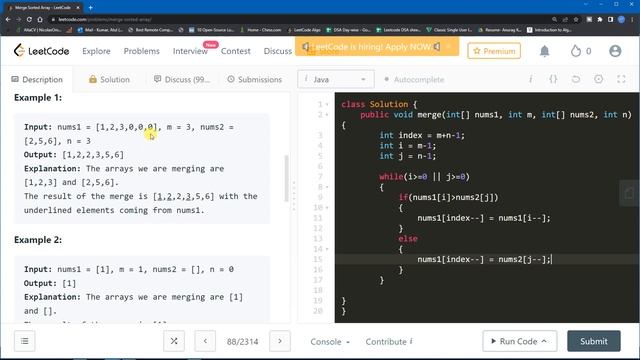Click the Chrome profile avatar
Screen dimensions: 640x360
pos(621,19)
